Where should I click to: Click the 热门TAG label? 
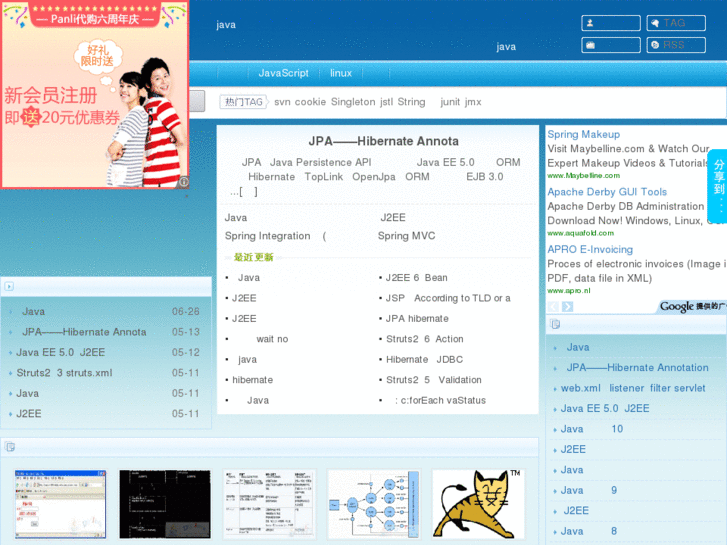pyautogui.click(x=243, y=102)
